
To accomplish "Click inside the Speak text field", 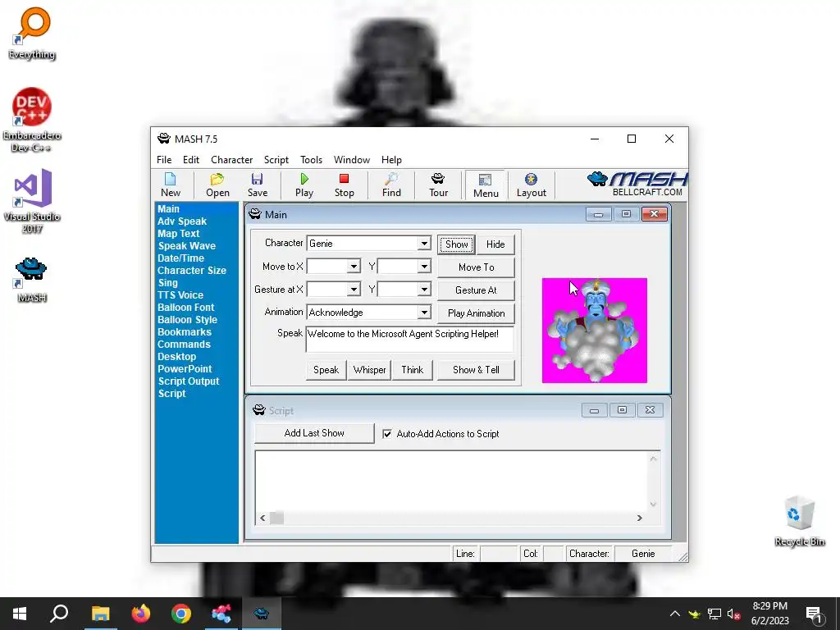I will (410, 339).
